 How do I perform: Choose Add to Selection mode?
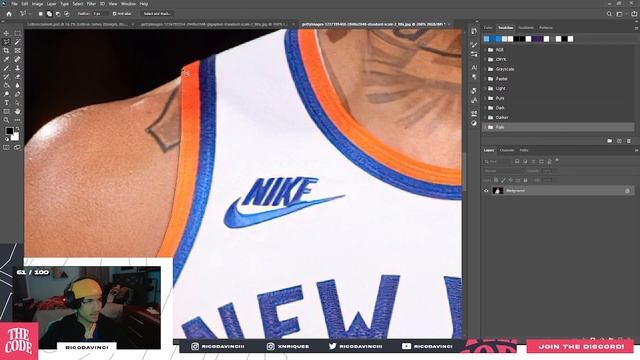[49, 14]
